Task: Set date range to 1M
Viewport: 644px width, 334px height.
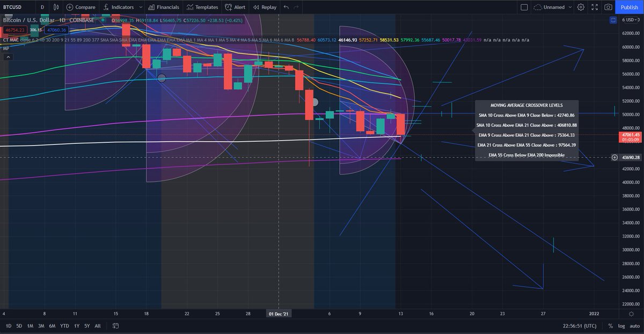Action: point(31,326)
